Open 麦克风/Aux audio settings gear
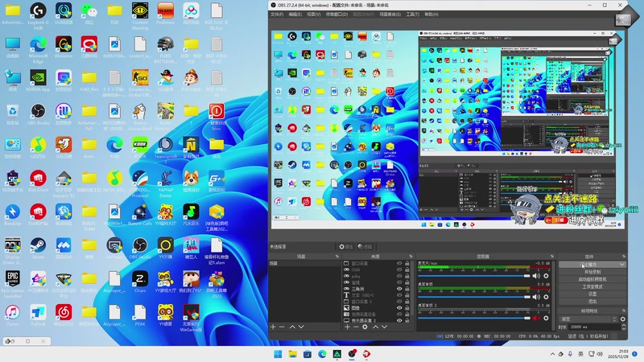This screenshot has height=362, width=644. click(x=547, y=276)
